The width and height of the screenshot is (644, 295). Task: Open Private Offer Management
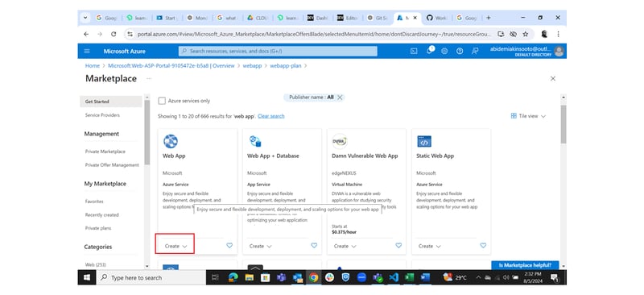[x=112, y=165]
